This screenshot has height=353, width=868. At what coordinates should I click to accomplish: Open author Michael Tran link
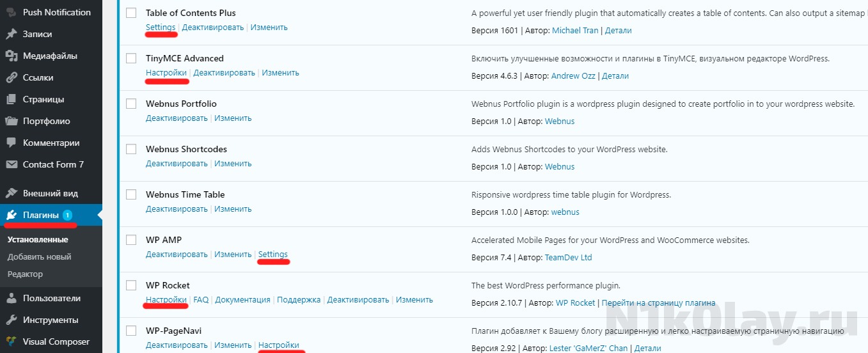click(575, 31)
